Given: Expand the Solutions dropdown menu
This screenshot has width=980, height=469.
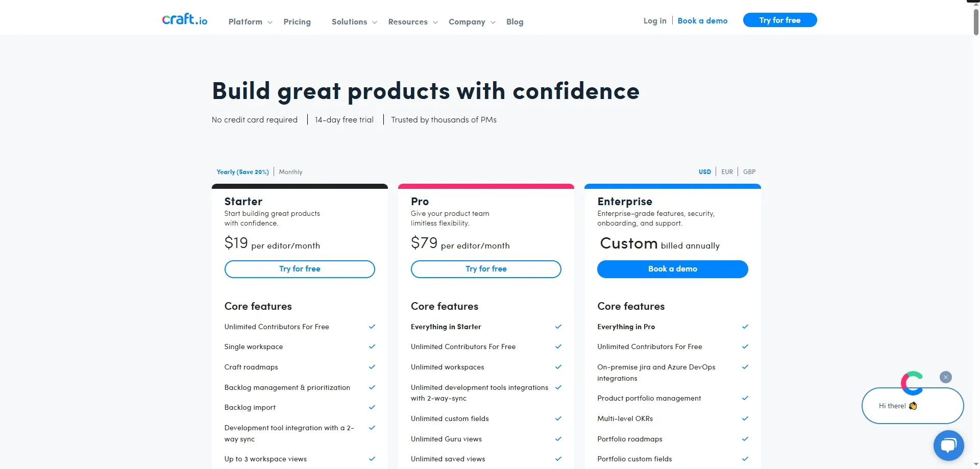Looking at the screenshot, I should click(x=354, y=22).
